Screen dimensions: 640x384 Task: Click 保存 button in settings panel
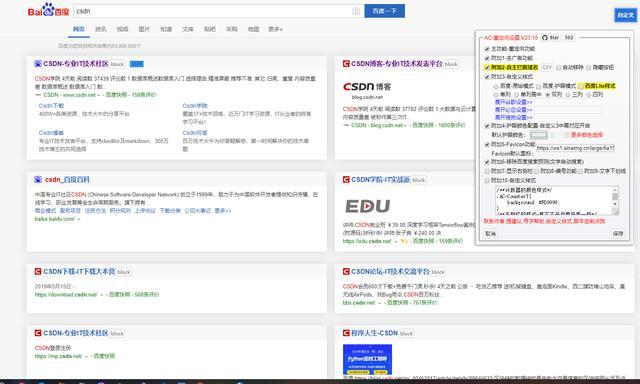[618, 234]
